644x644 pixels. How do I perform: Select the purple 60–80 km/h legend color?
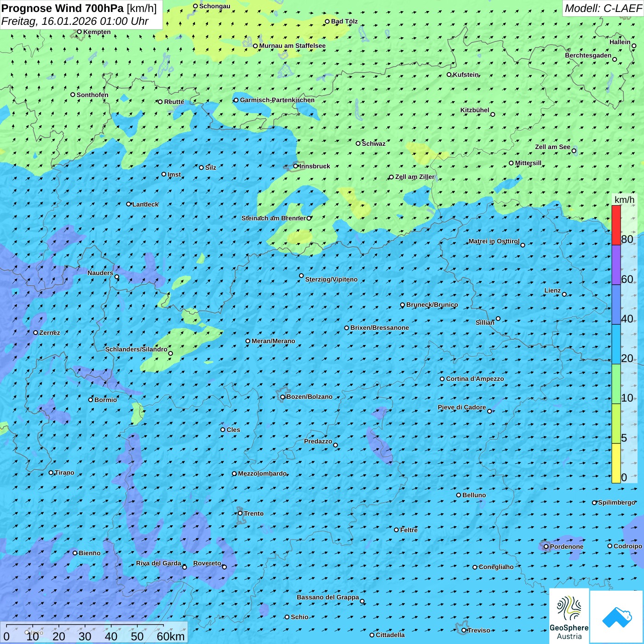(616, 265)
